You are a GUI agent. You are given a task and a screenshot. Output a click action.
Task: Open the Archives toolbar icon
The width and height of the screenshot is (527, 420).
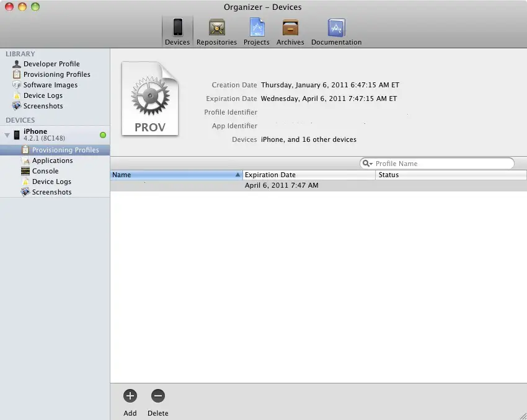(290, 30)
